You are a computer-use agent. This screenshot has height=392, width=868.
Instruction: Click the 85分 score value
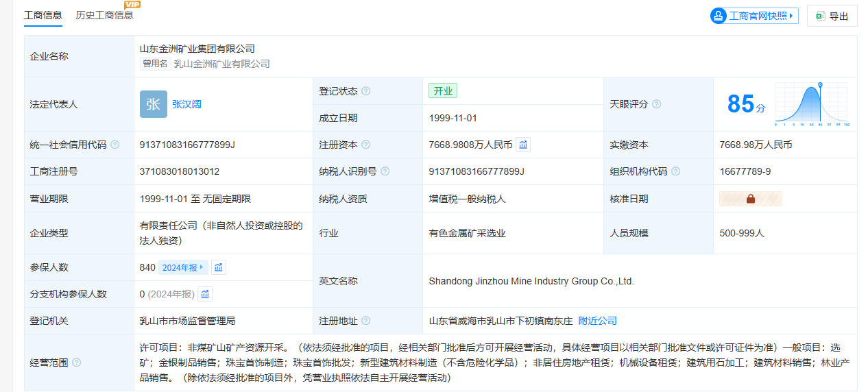click(x=746, y=104)
